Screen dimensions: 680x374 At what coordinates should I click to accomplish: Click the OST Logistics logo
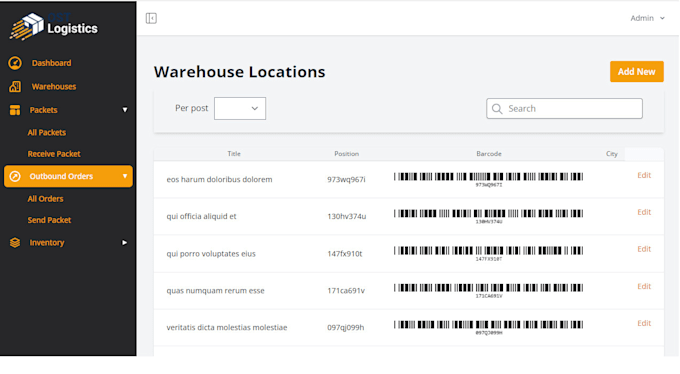click(53, 26)
